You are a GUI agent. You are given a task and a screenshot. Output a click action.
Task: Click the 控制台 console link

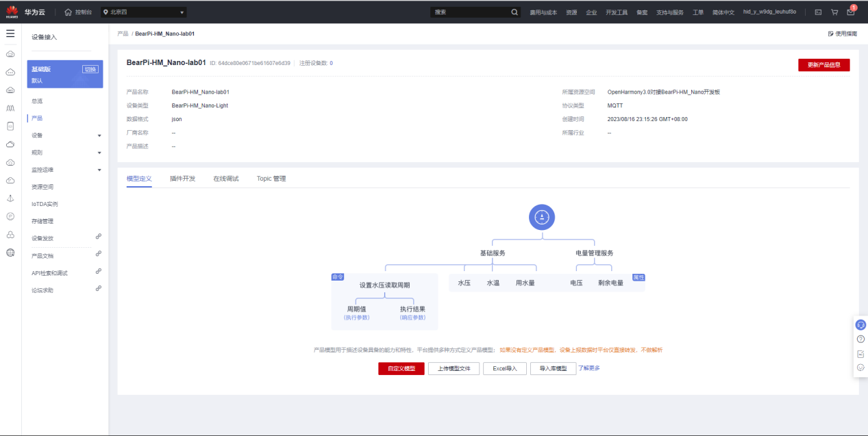click(x=83, y=12)
